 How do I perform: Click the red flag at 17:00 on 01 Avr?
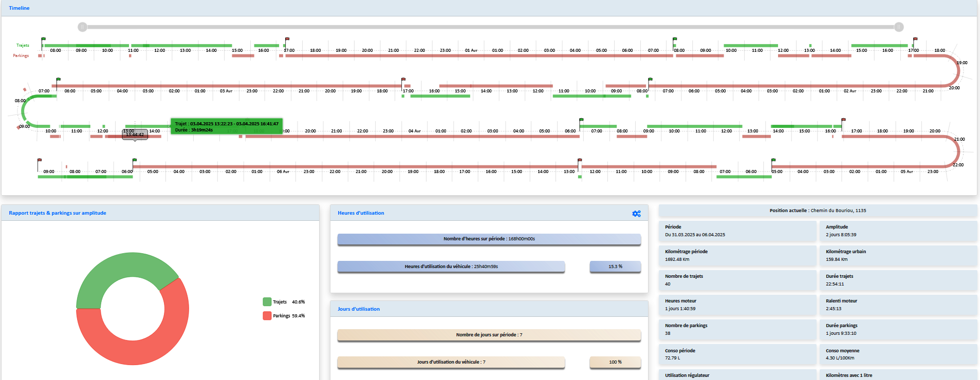click(915, 39)
